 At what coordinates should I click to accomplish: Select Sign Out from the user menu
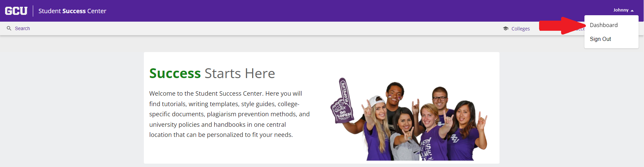600,39
